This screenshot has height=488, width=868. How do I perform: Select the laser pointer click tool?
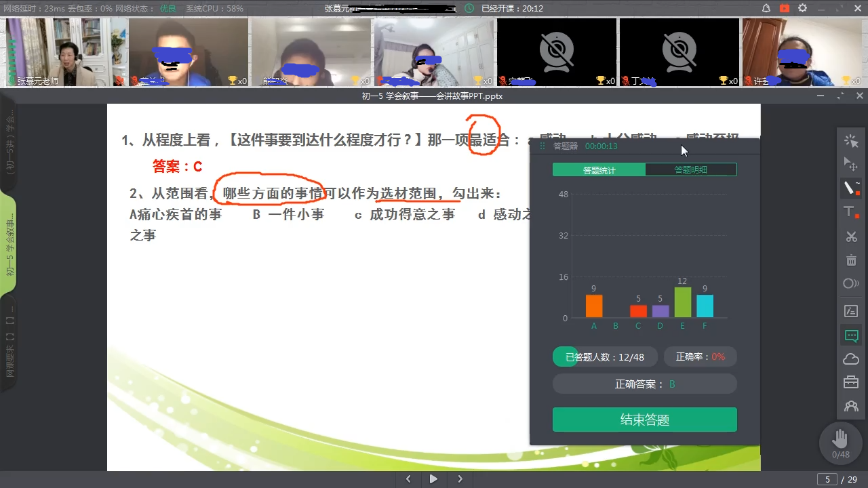point(851,141)
